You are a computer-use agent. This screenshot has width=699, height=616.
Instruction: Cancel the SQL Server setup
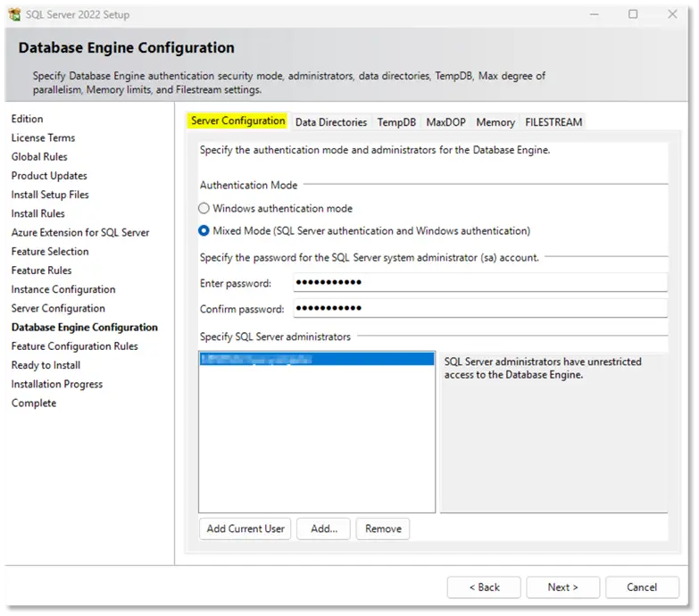642,587
